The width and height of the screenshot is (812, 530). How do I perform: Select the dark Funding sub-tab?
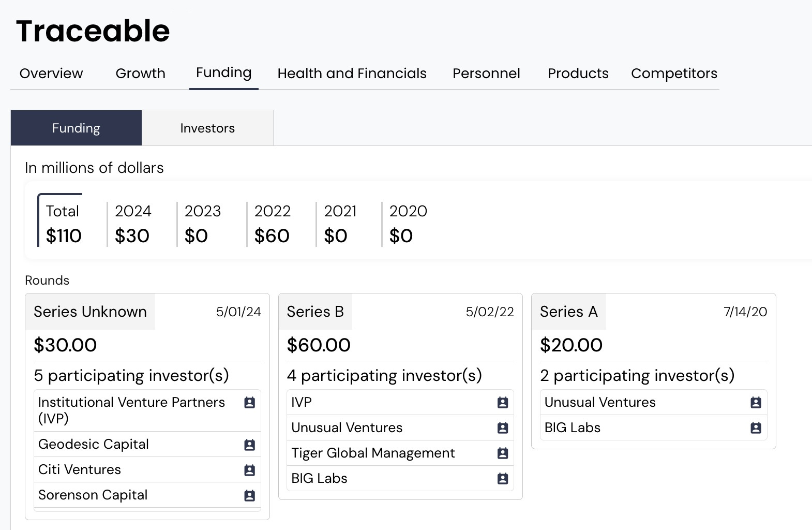(76, 128)
